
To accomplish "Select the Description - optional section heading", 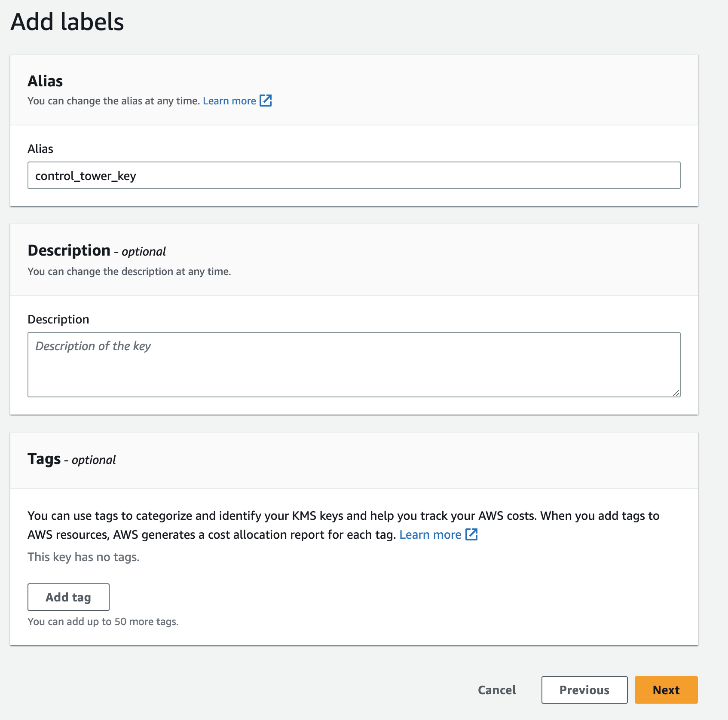I will pos(97,251).
